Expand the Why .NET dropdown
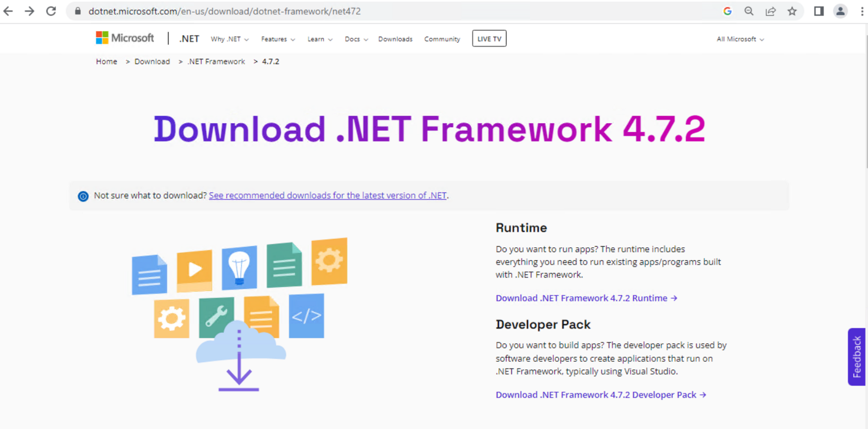Screen dimensions: 868x429 click(x=229, y=39)
